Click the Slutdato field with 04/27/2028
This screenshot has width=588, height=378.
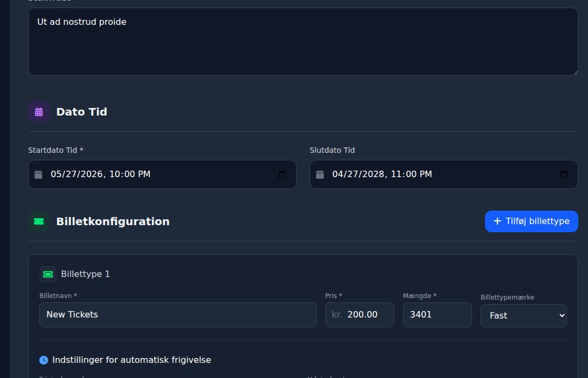pyautogui.click(x=443, y=174)
